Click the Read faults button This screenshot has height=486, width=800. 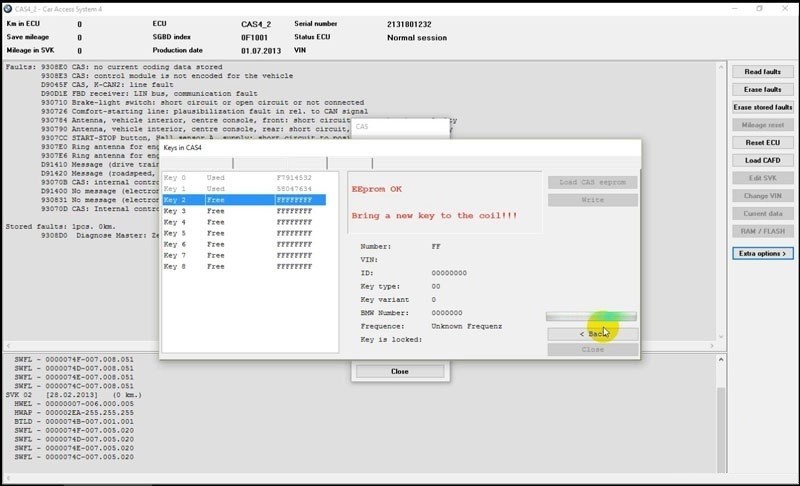[x=762, y=72]
